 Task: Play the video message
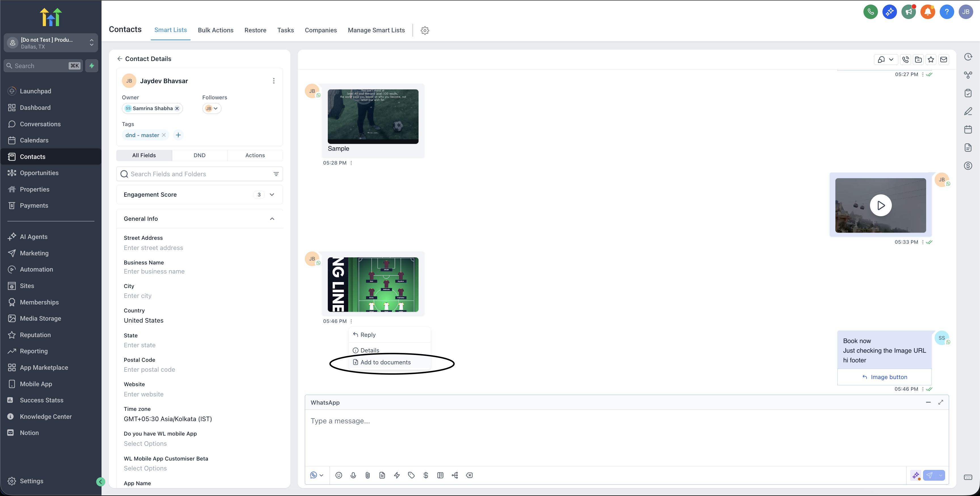881,205
